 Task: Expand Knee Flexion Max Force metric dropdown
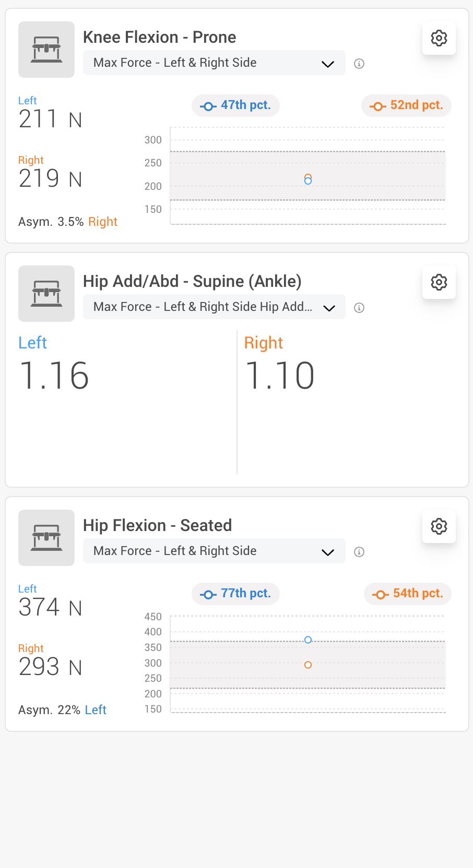[214, 63]
